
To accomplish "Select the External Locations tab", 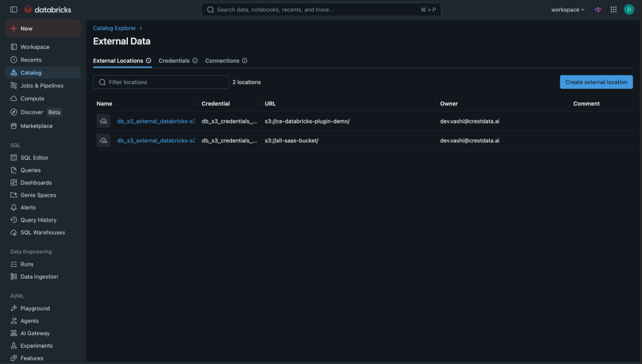I will (x=118, y=61).
